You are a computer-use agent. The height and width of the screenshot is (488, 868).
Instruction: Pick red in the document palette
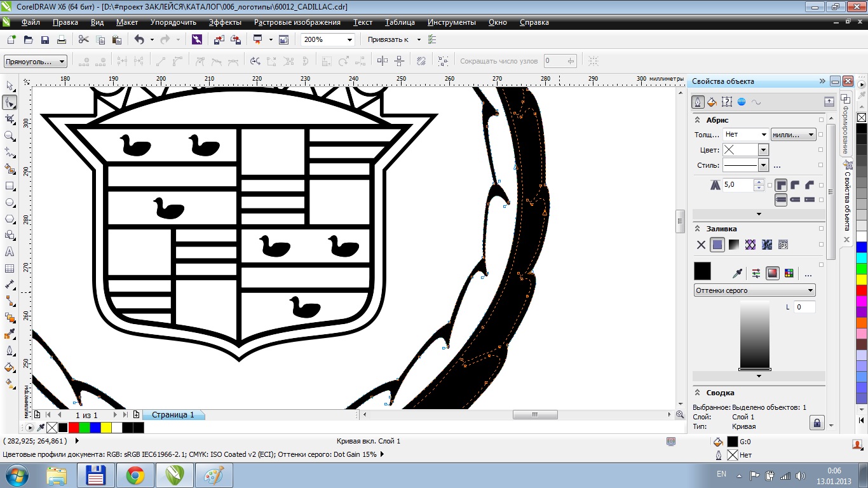73,428
